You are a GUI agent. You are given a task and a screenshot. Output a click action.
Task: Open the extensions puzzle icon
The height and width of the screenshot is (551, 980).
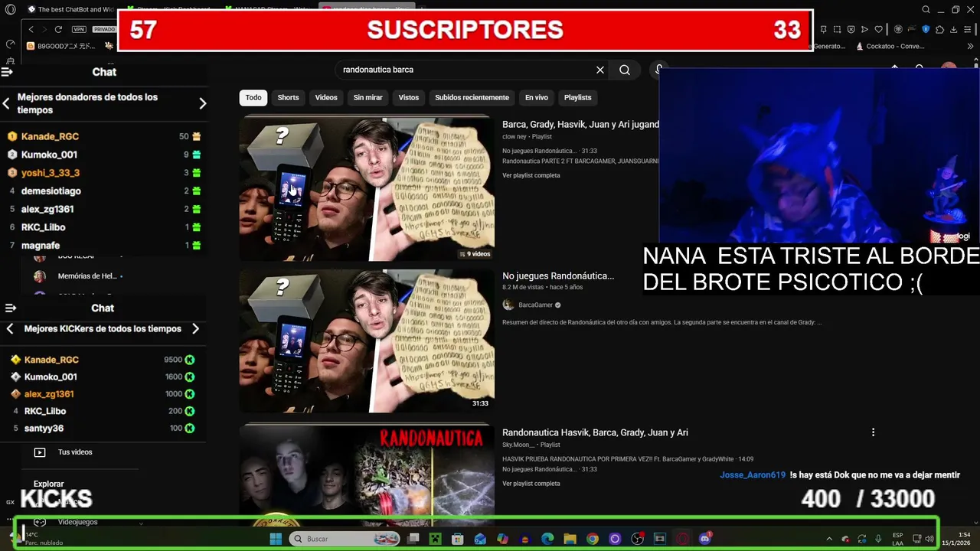940,29
